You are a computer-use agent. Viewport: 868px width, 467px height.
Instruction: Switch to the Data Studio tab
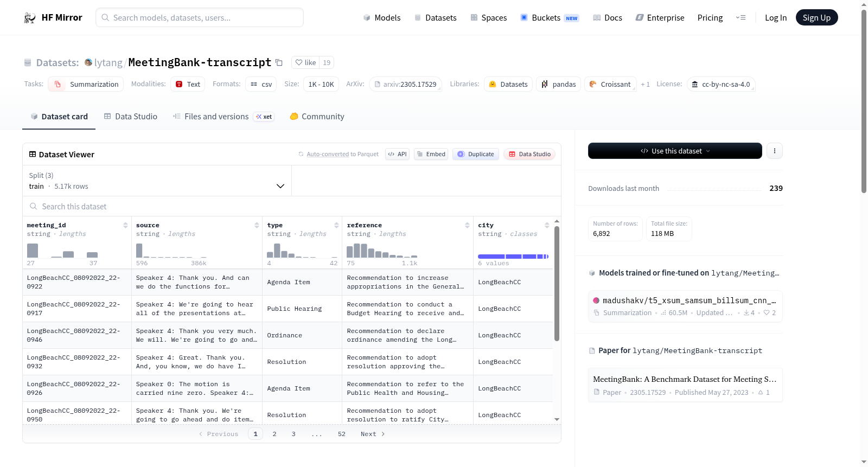(131, 116)
